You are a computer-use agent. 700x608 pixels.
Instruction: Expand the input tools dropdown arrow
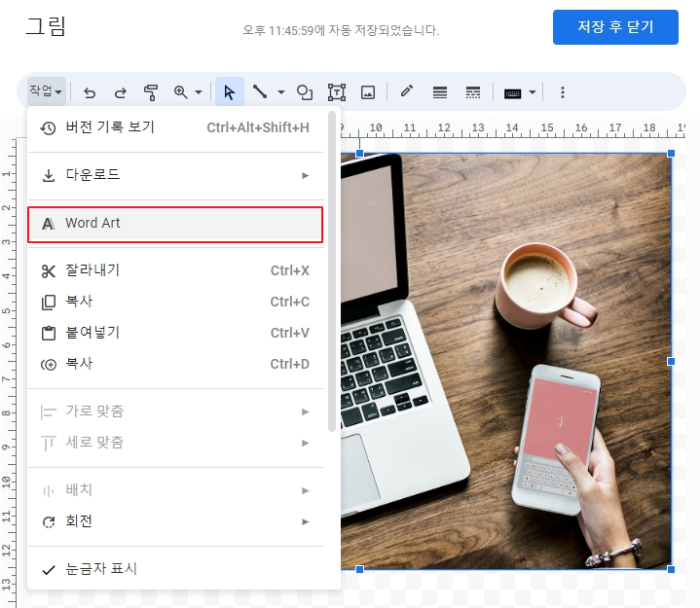coord(533,92)
